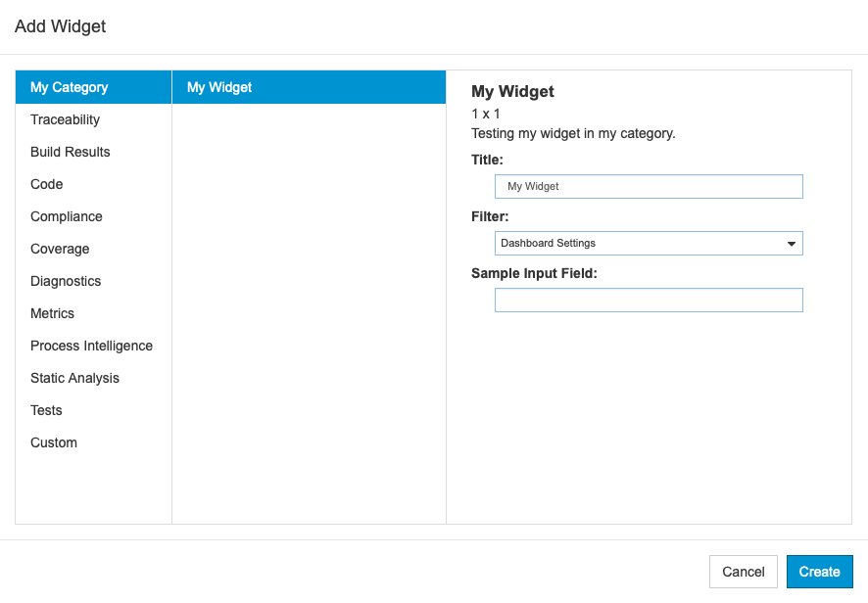868x603 pixels.
Task: Click the Title input field
Action: click(x=649, y=186)
